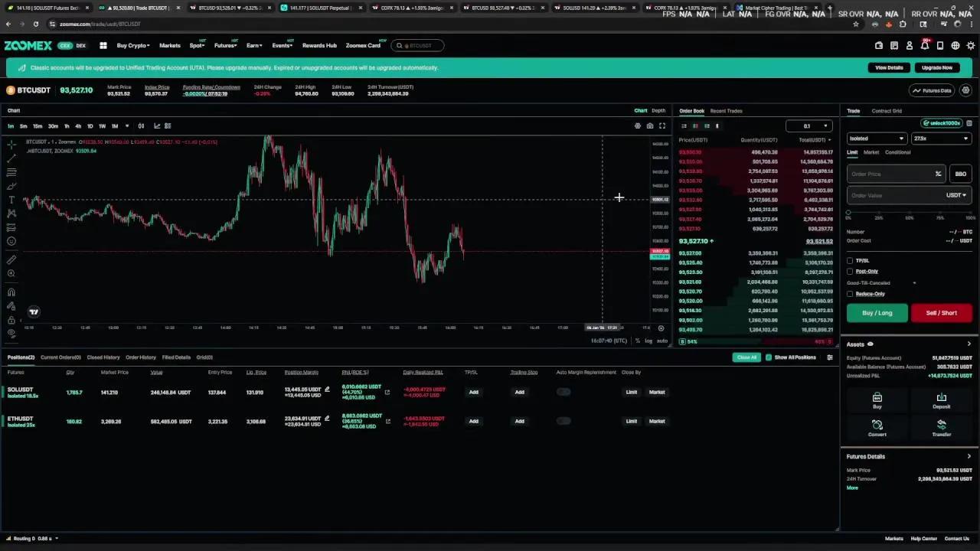The image size is (980, 551).
Task: Select the Market order type tab
Action: [871, 152]
